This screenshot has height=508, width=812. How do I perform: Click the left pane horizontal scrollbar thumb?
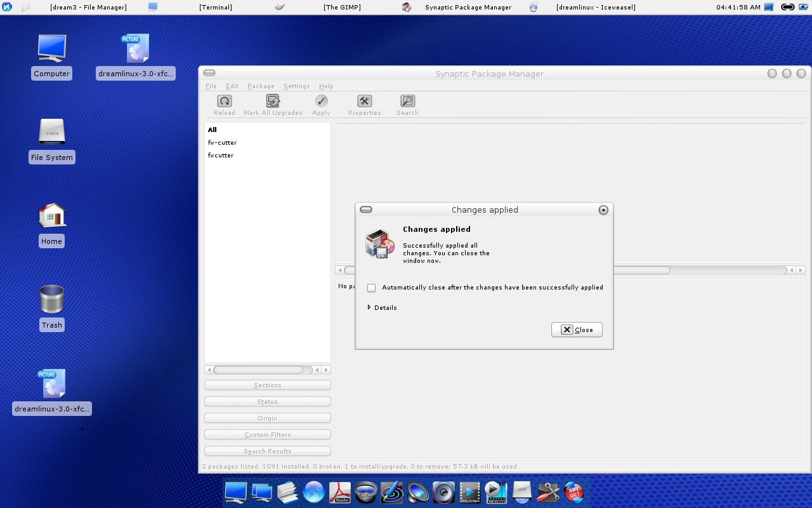point(258,370)
